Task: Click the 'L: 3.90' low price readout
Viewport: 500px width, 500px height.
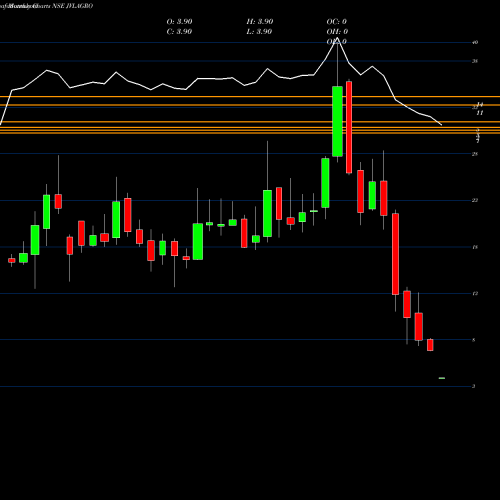Action: (259, 32)
